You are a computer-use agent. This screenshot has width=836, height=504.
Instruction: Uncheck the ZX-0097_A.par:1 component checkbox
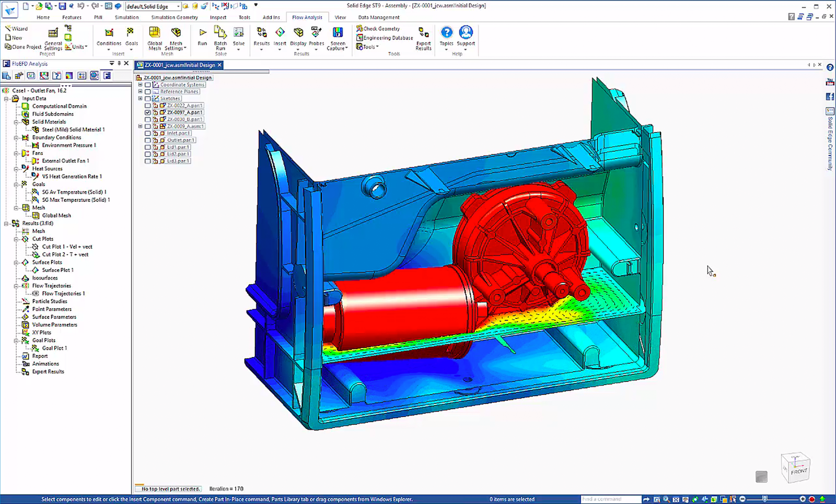coord(148,112)
